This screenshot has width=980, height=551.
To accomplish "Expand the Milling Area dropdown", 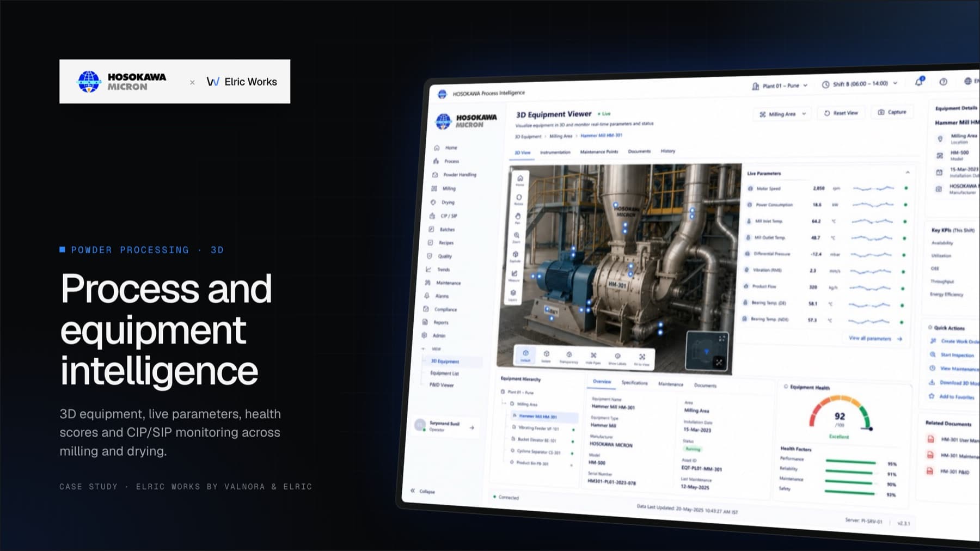I will pyautogui.click(x=783, y=114).
